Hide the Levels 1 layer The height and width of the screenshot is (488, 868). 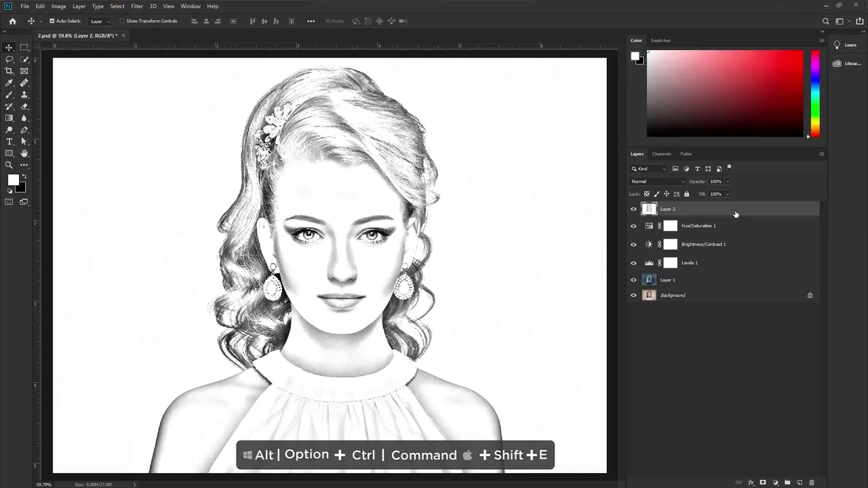(634, 263)
